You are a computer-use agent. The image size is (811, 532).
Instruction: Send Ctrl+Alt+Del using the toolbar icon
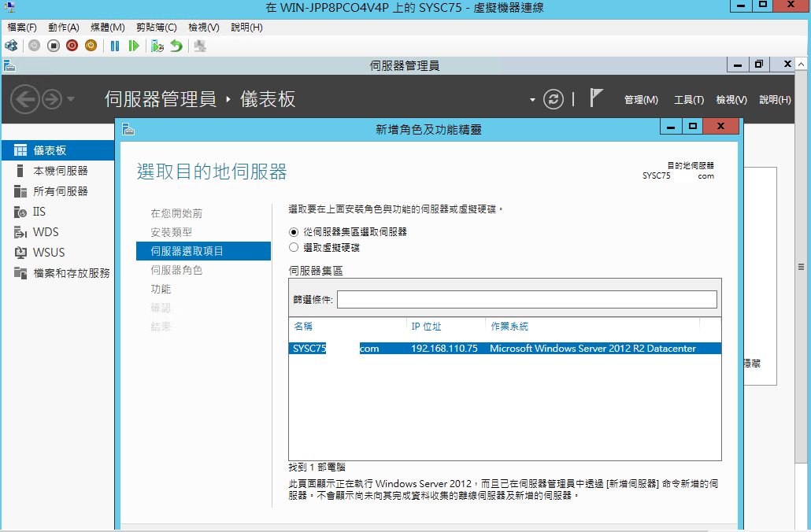tap(11, 46)
